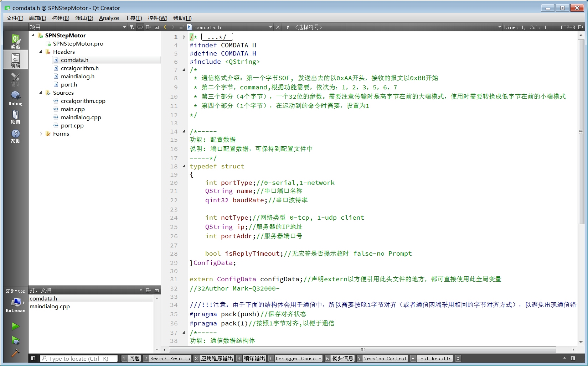Screen dimensions: 588x366
Task: Split the 打开文档 panel
Action: 148,291
